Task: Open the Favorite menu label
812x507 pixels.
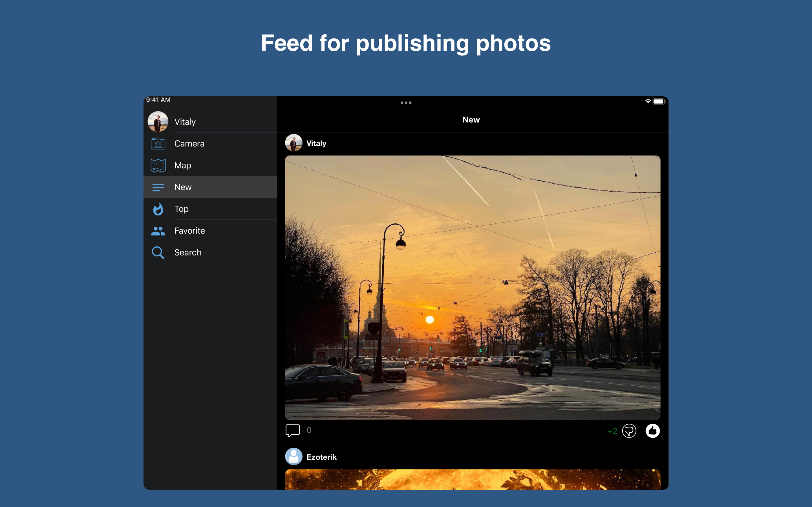Action: point(189,231)
